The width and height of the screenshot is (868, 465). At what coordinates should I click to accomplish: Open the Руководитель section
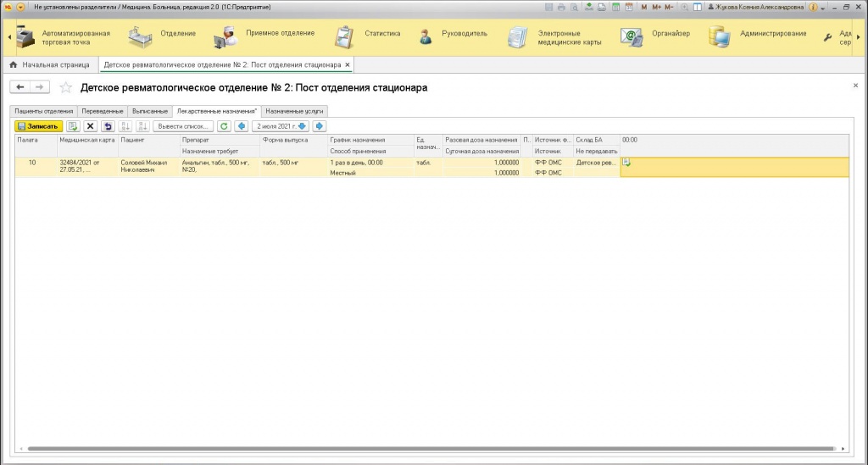click(x=453, y=37)
